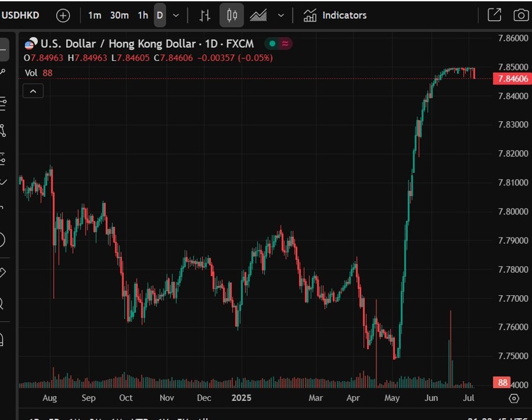The height and width of the screenshot is (420, 532).
Task: Select the 1h timeframe
Action: (x=142, y=15)
